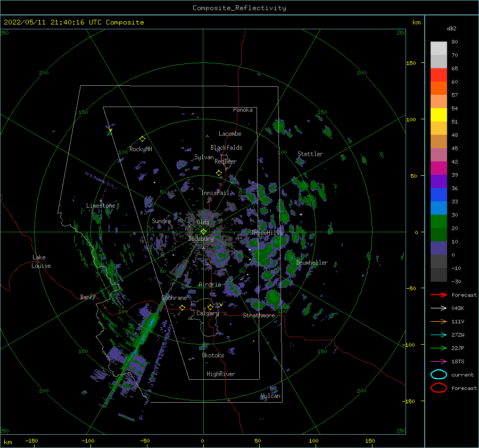Select the orange 60-57 dBZ color swatch

(x=439, y=88)
